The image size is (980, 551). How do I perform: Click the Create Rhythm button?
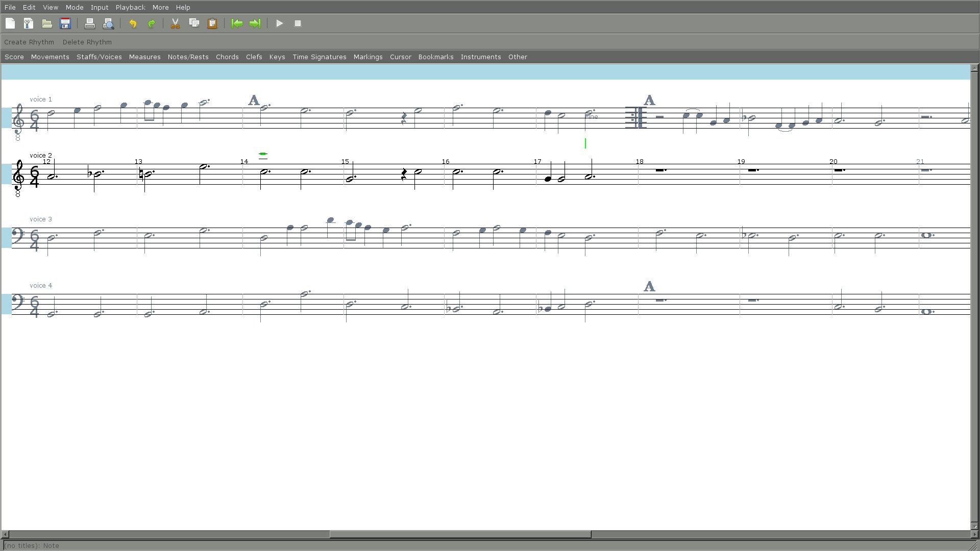(x=29, y=42)
